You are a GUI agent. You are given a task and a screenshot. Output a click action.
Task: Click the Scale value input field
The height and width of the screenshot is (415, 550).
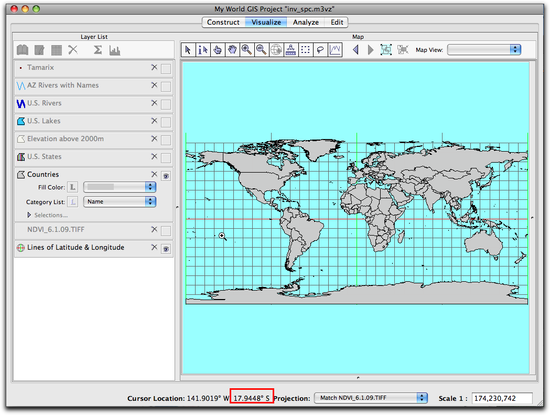[x=502, y=398]
